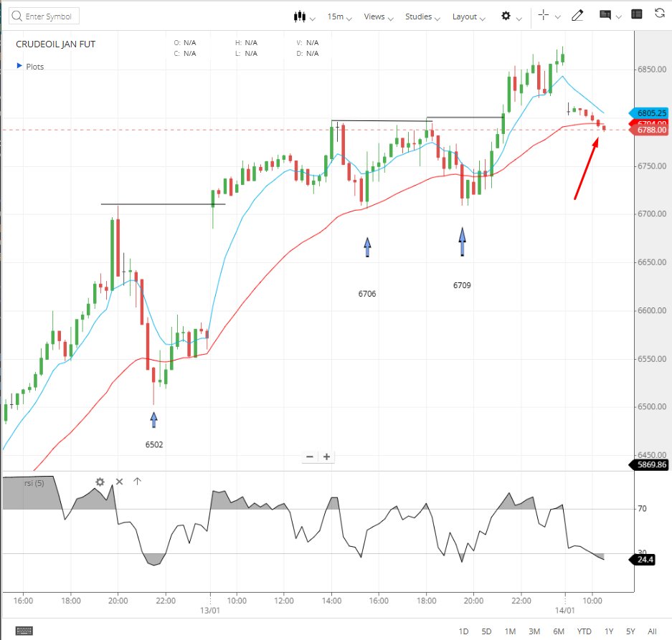The image size is (672, 640).
Task: Activate the pencil drawing tool
Action: click(577, 16)
